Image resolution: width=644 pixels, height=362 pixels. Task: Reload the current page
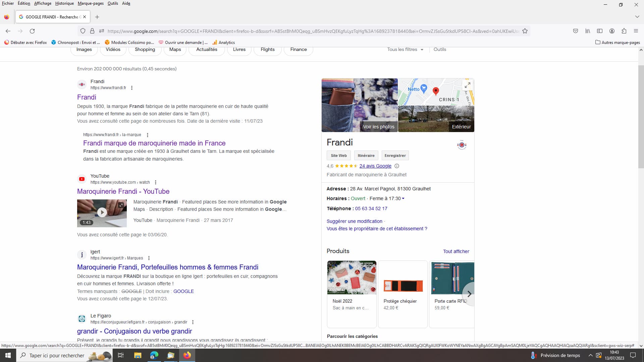click(32, 31)
